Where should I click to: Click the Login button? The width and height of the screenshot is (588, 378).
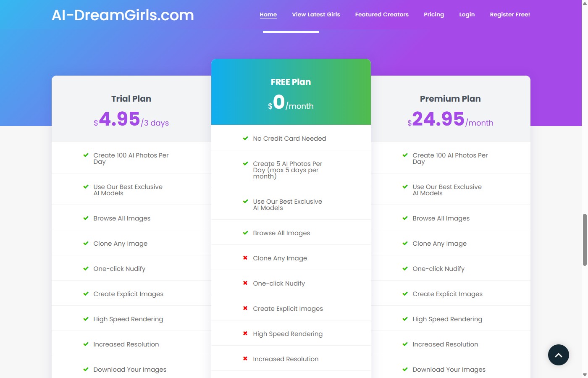[467, 14]
